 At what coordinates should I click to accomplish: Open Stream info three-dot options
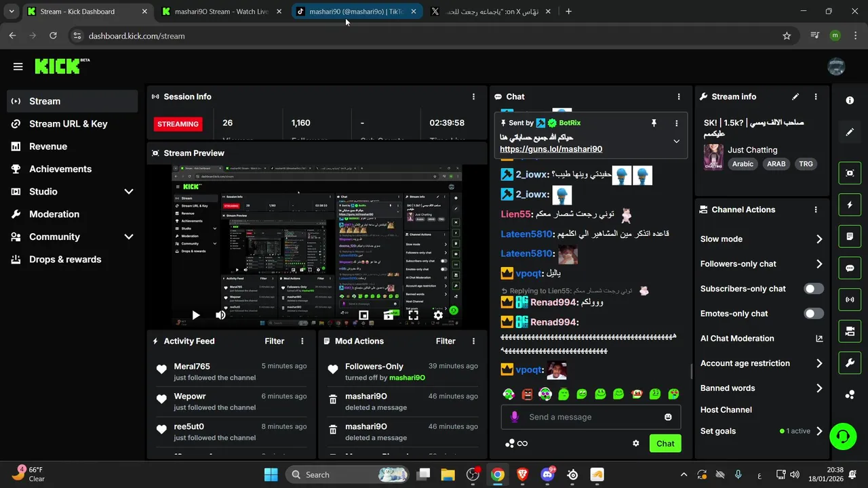pyautogui.click(x=816, y=97)
